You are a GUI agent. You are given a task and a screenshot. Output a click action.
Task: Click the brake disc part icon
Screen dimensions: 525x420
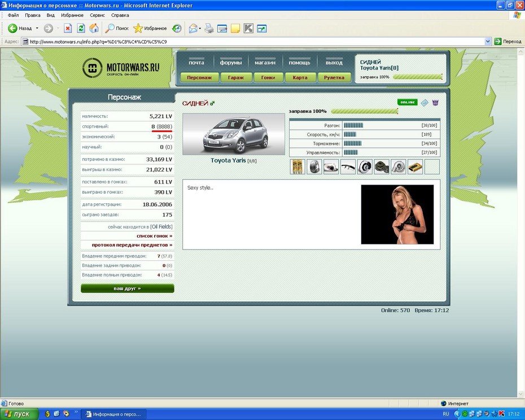[x=365, y=167]
